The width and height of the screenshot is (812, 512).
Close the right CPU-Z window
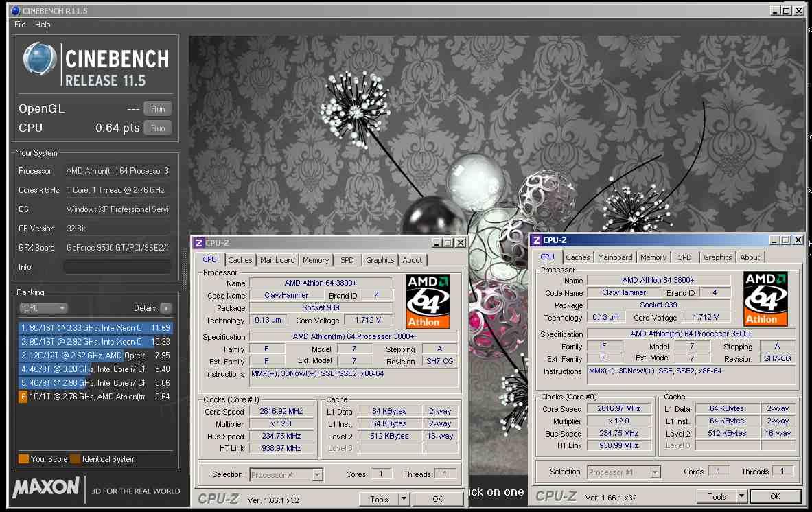pyautogui.click(x=798, y=240)
